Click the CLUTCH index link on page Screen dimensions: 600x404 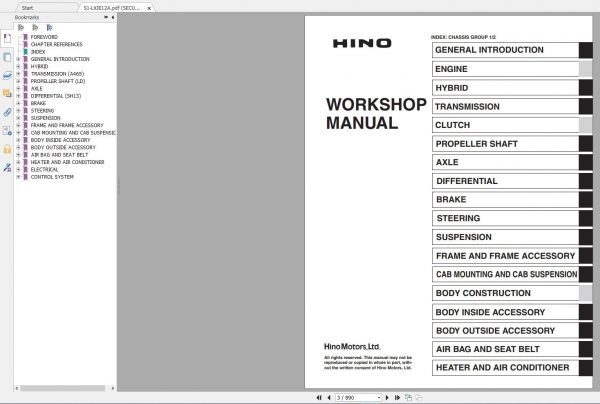[512, 125]
